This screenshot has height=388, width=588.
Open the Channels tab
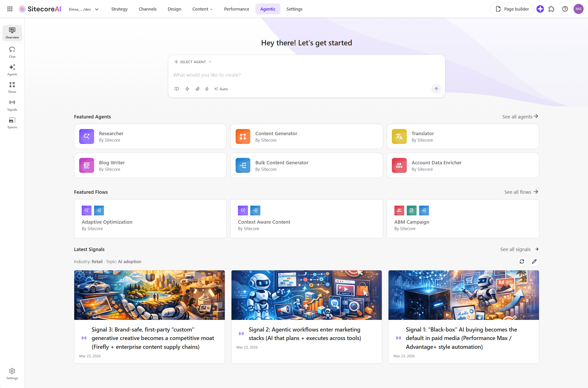(x=147, y=9)
